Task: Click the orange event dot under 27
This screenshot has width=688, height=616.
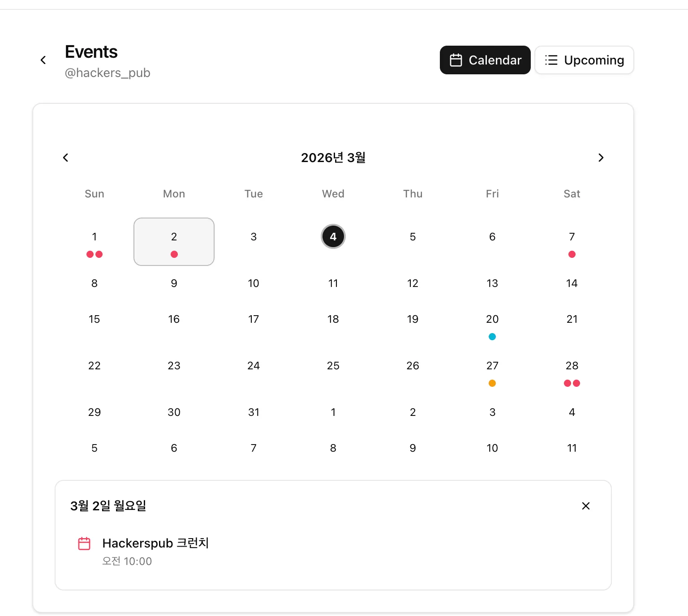Action: point(492,383)
